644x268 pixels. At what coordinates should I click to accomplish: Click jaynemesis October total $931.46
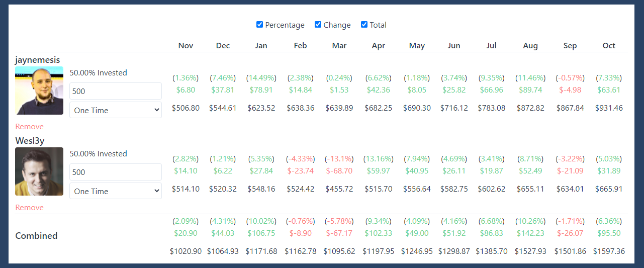pos(609,108)
